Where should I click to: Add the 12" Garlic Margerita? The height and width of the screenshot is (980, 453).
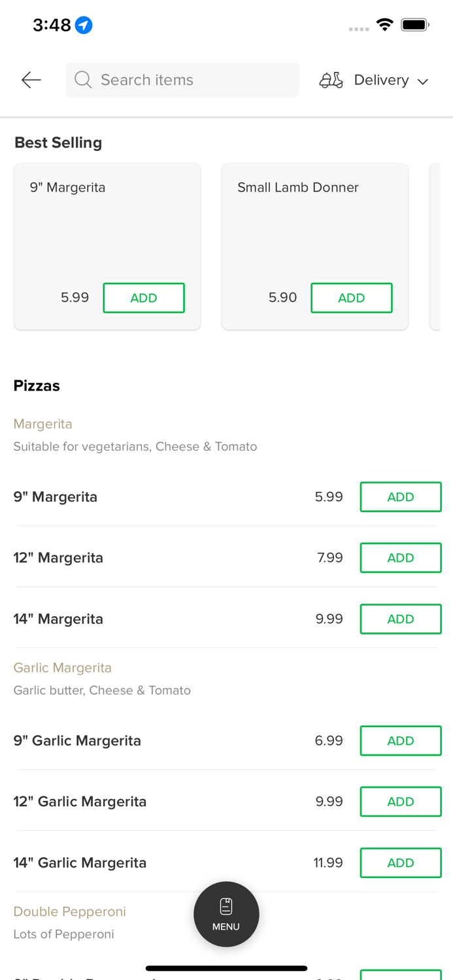[401, 802]
